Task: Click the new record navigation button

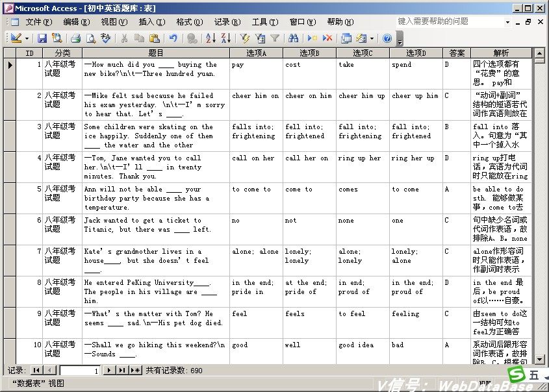Action: [x=136, y=370]
